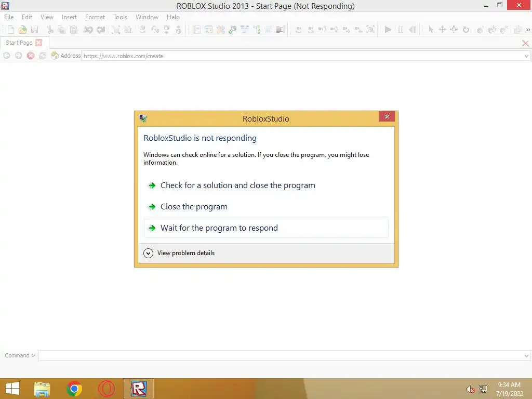The height and width of the screenshot is (399, 532).
Task: Click the muted volume tray icon
Action: tap(470, 389)
